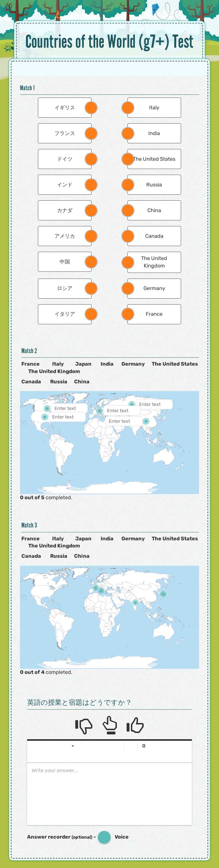
Task: Click orange dot beside The United States card
Action: coord(128,159)
